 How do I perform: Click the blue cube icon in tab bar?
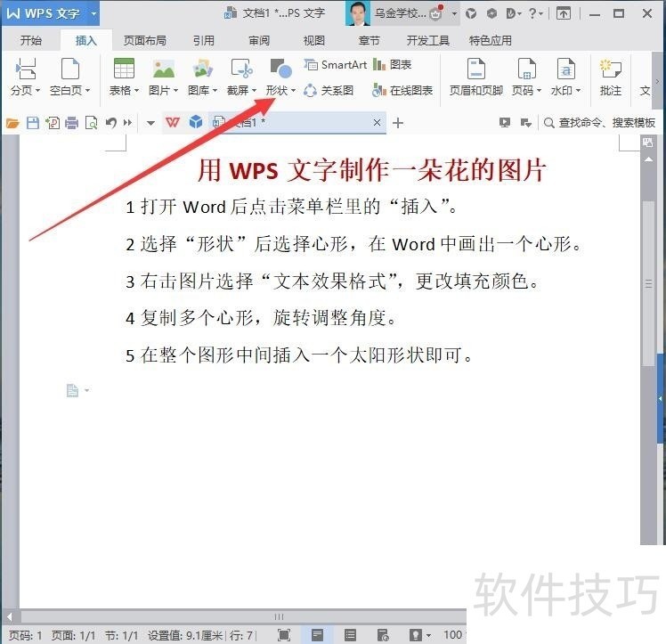pos(196,122)
